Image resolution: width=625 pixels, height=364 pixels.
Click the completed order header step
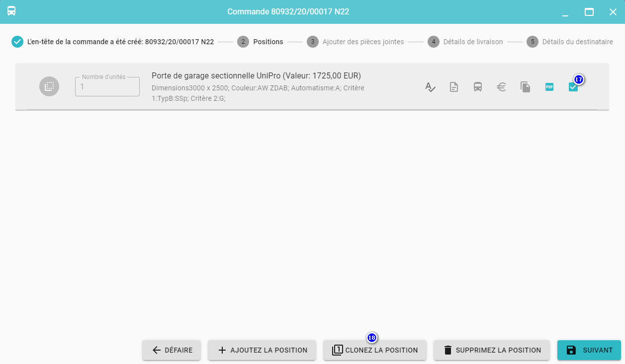tap(113, 42)
